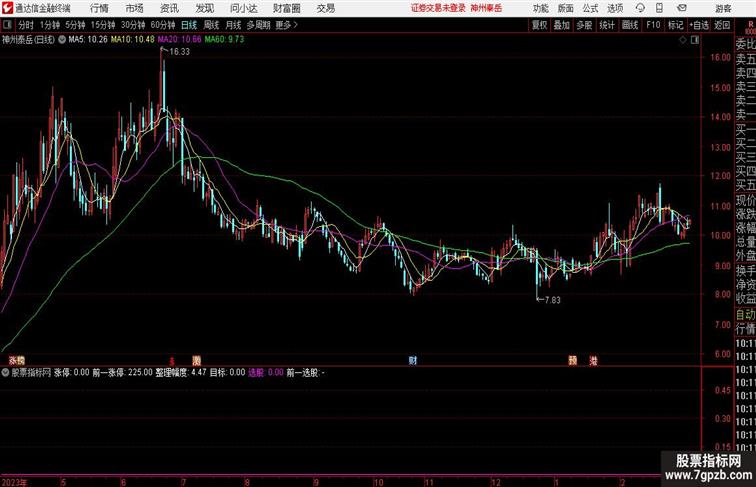Toggle the left panel layout icon
The image size is (756, 487).
click(7, 25)
